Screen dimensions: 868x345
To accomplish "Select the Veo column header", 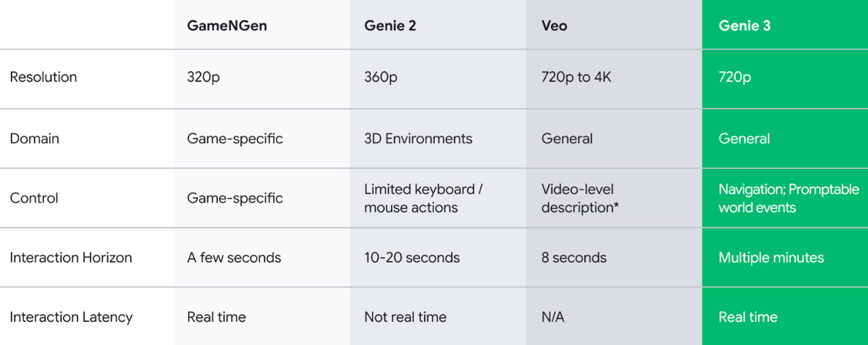I will [554, 26].
